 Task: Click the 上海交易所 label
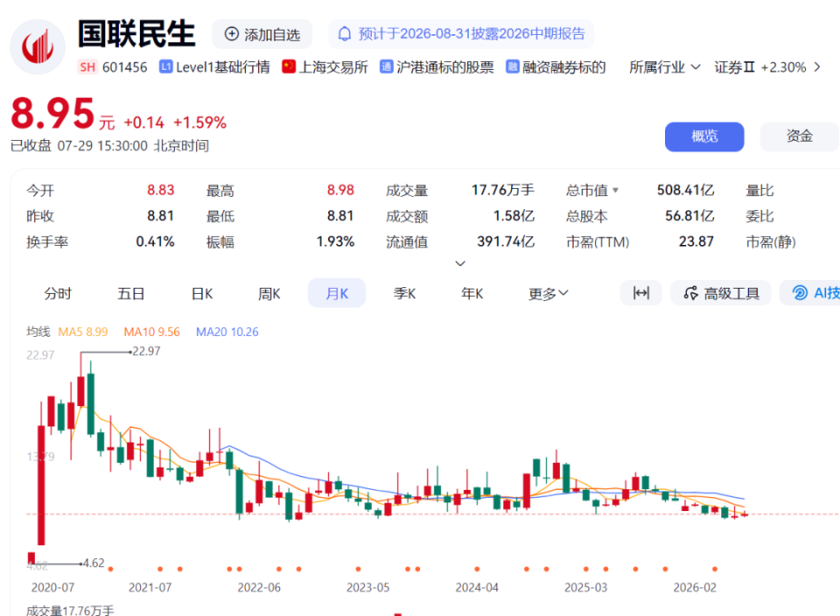coord(333,67)
